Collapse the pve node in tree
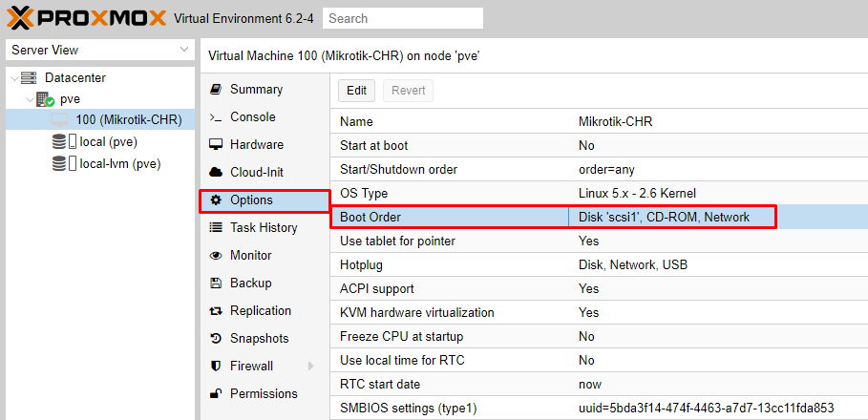Image resolution: width=868 pixels, height=420 pixels. (29, 99)
